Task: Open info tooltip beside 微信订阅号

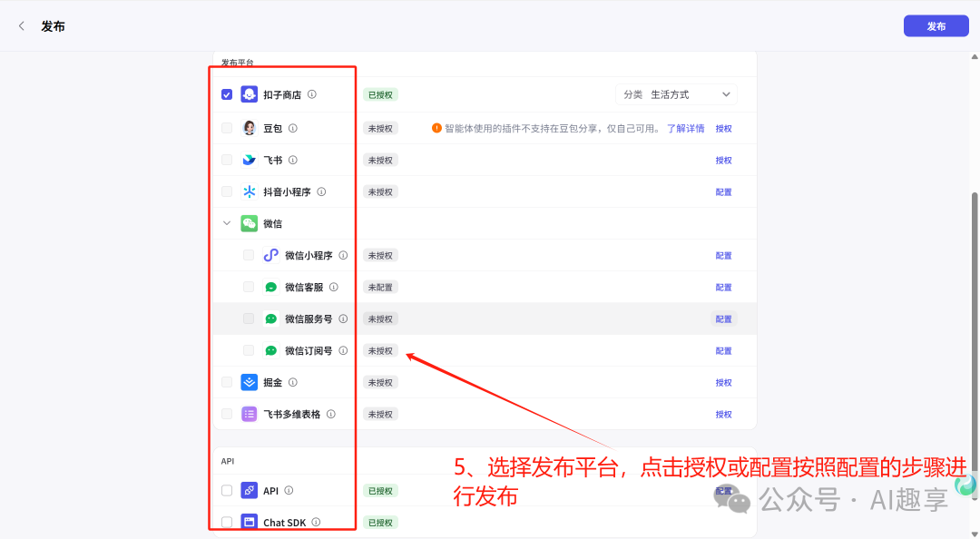Action: tap(343, 351)
